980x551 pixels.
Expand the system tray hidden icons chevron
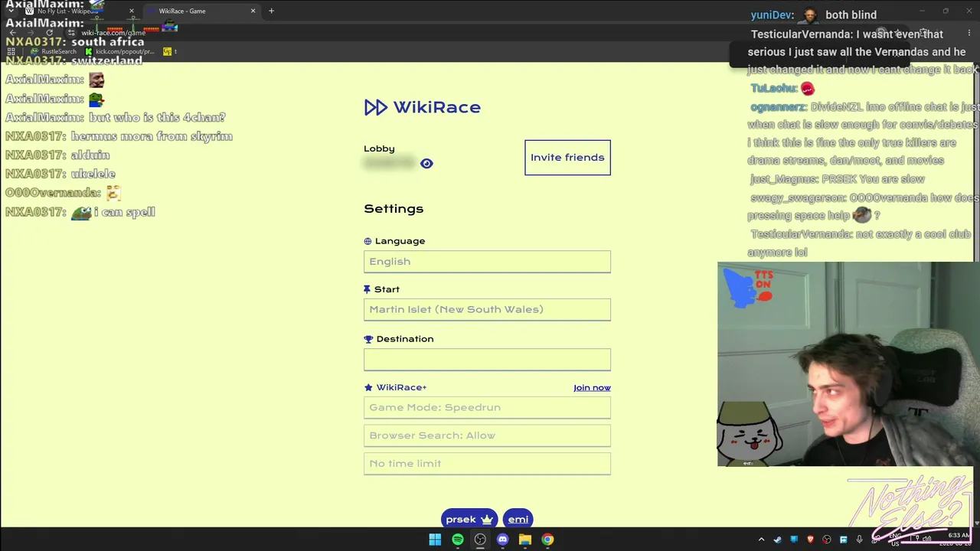[x=761, y=540]
